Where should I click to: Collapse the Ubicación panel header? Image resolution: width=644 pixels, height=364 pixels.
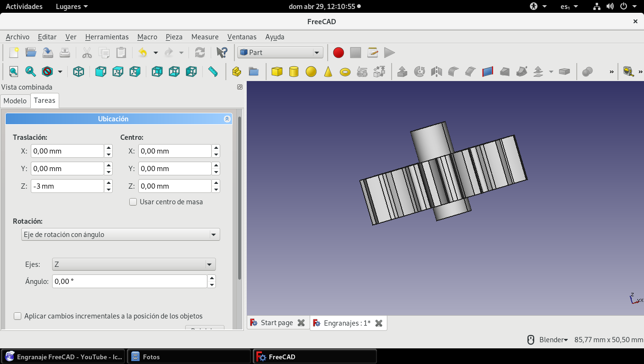point(227,119)
